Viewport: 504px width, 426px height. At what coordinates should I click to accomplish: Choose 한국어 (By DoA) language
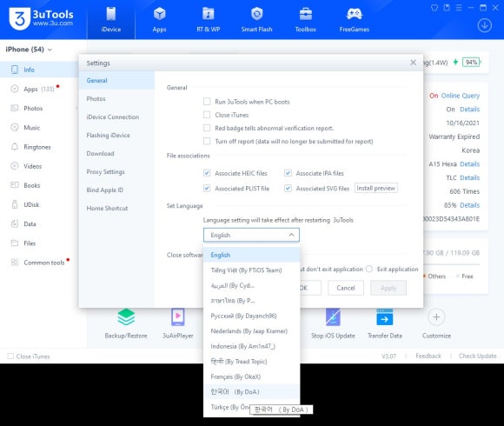click(x=252, y=391)
